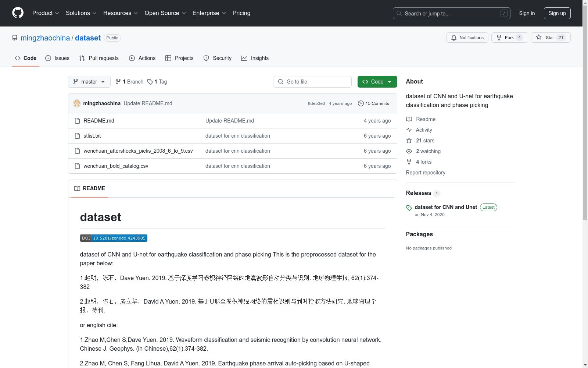Screen dimensions: 588x368
Task: Open the 1 Branch link
Action: [129, 82]
